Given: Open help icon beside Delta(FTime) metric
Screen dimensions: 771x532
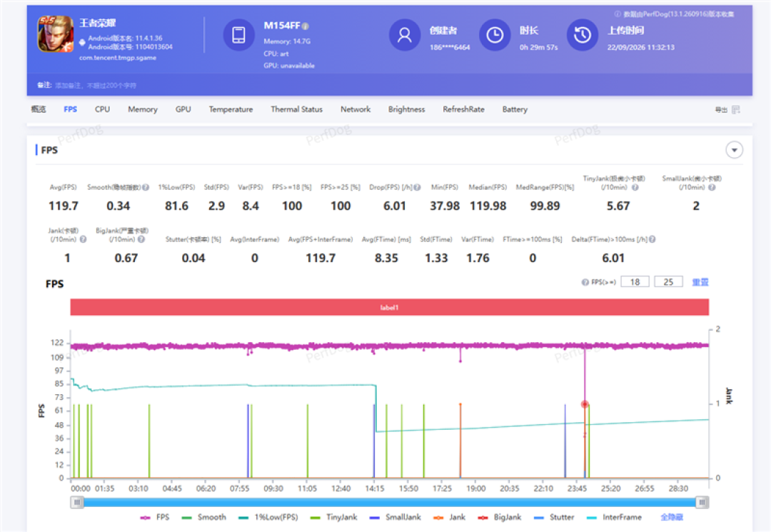Looking at the screenshot, I should 652,239.
